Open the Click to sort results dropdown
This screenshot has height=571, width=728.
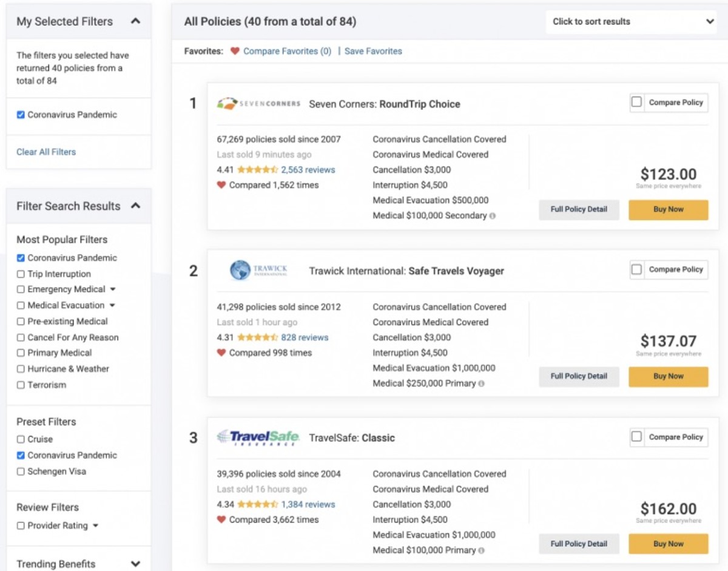[x=632, y=22]
